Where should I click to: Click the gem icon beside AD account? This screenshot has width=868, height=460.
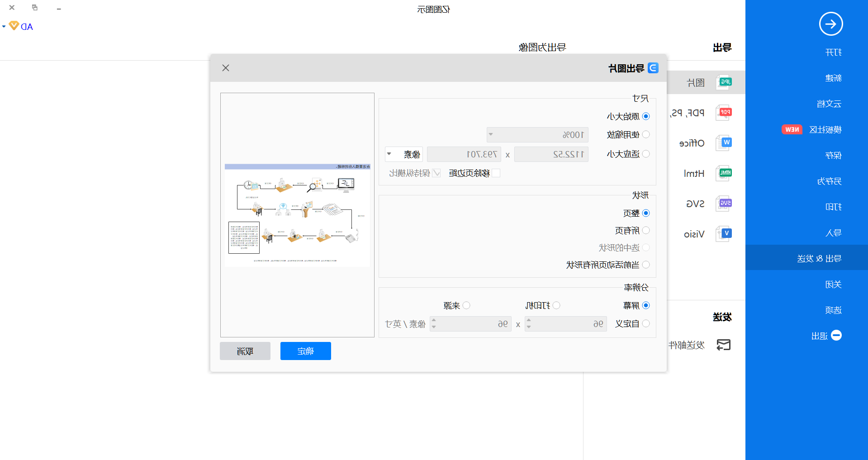pos(14,26)
